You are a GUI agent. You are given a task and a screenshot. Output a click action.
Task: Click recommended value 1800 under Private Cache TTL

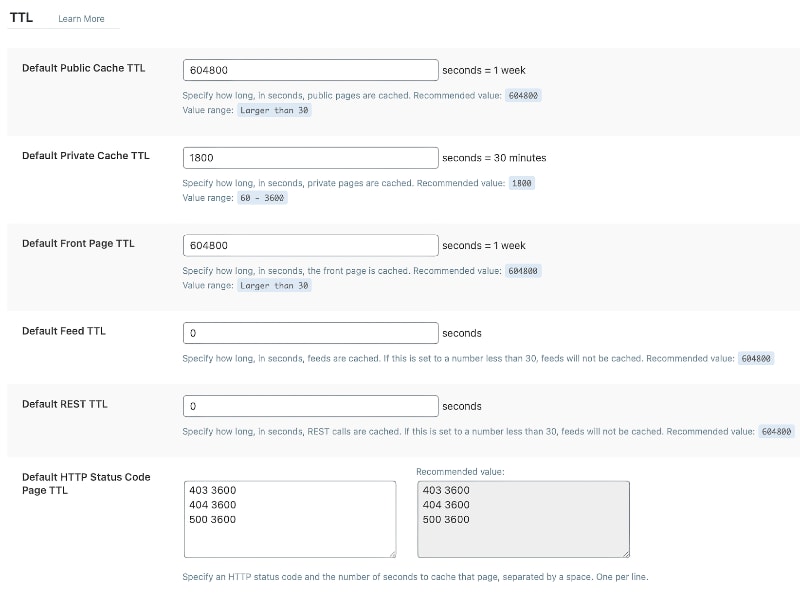coord(521,183)
